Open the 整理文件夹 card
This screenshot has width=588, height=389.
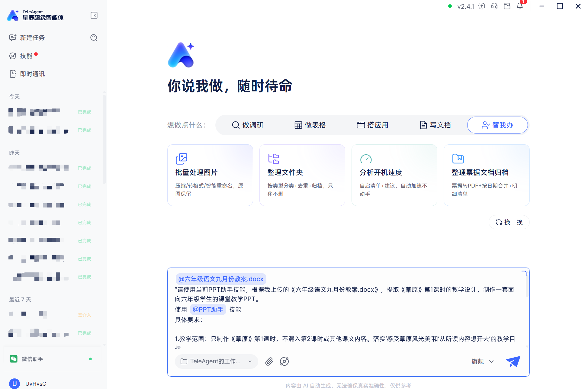coord(302,175)
